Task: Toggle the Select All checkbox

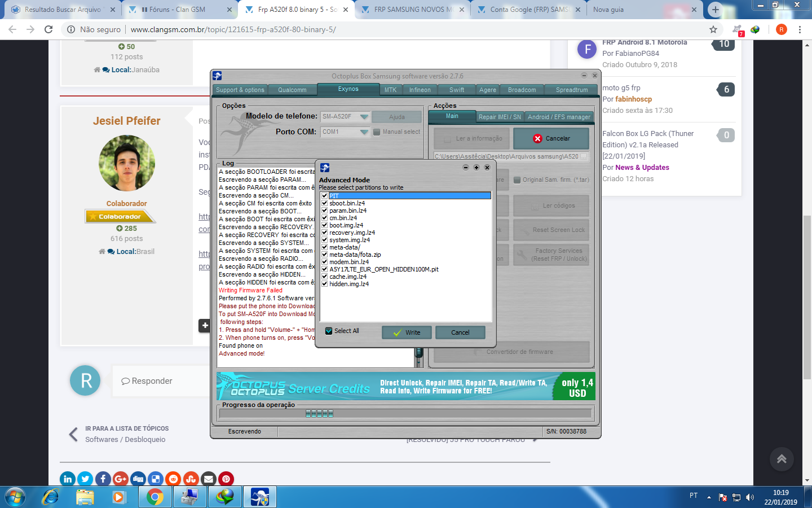Action: [x=329, y=331]
